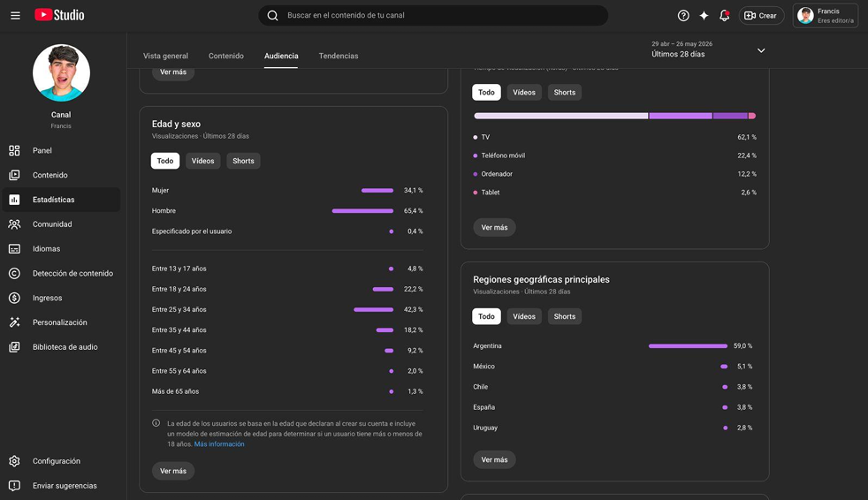Click the Enviar sugerencias feedback icon

click(14, 486)
